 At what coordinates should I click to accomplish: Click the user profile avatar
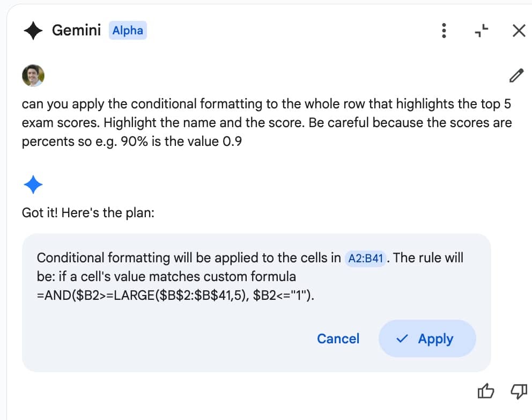33,75
